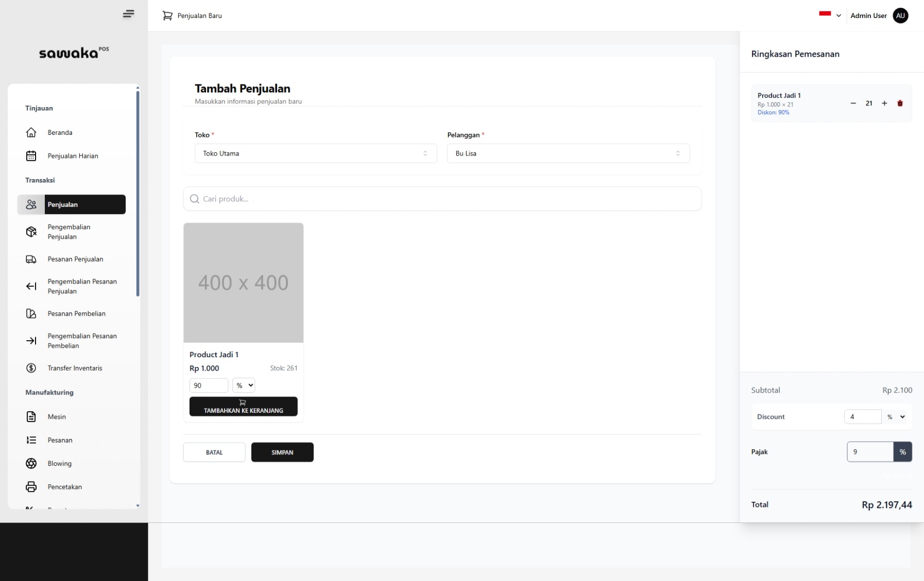Decrease quantity with the minus icon
The width and height of the screenshot is (924, 581).
pyautogui.click(x=853, y=103)
